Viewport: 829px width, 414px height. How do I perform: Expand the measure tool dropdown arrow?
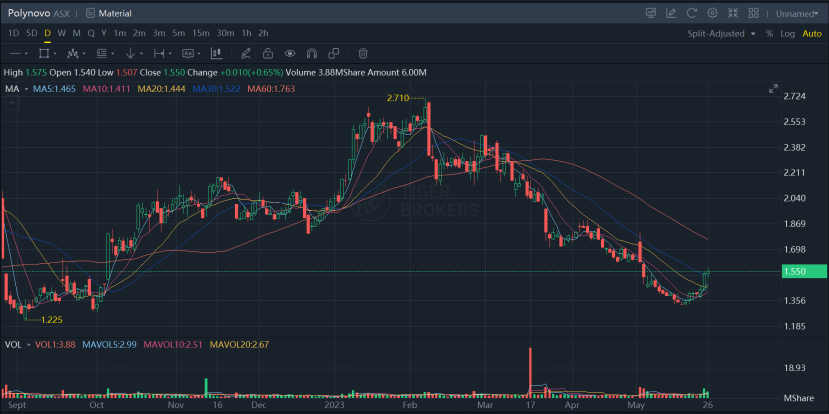(x=170, y=54)
